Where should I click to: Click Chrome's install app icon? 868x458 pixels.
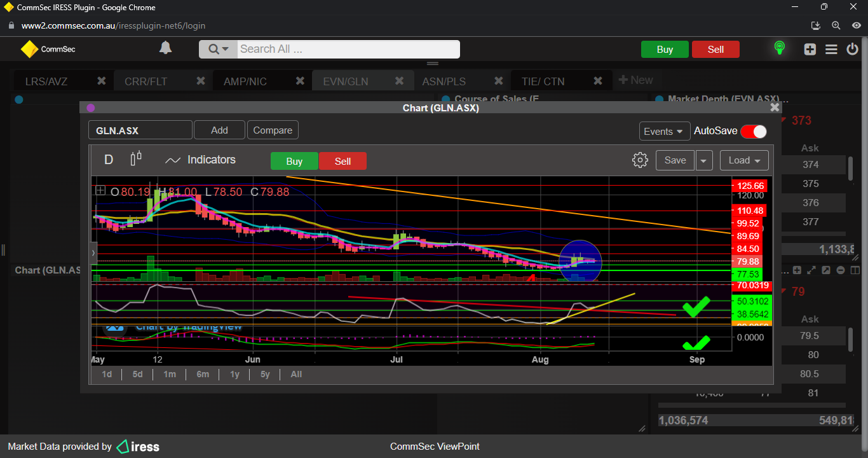[816, 25]
